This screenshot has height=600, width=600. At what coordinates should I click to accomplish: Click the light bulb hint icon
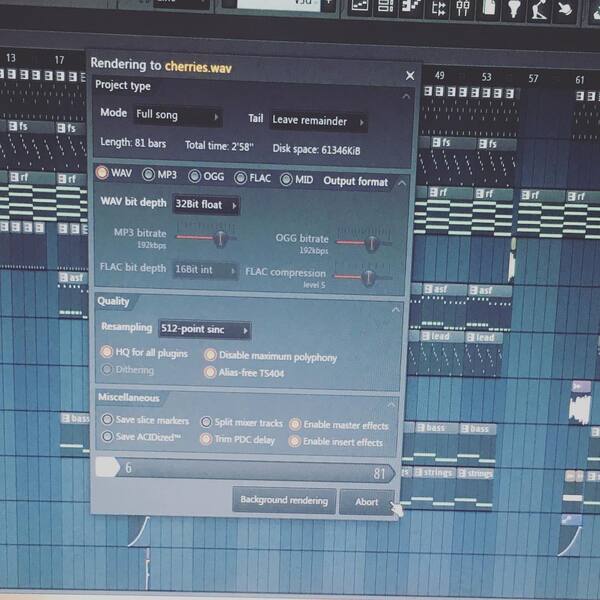point(513,10)
